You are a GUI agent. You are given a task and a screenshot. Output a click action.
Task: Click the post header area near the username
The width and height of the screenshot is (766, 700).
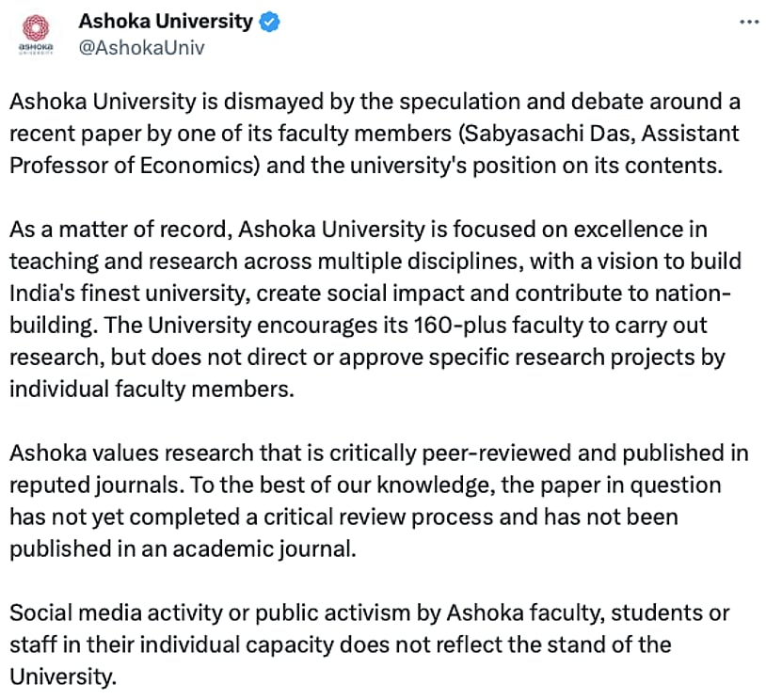166,34
